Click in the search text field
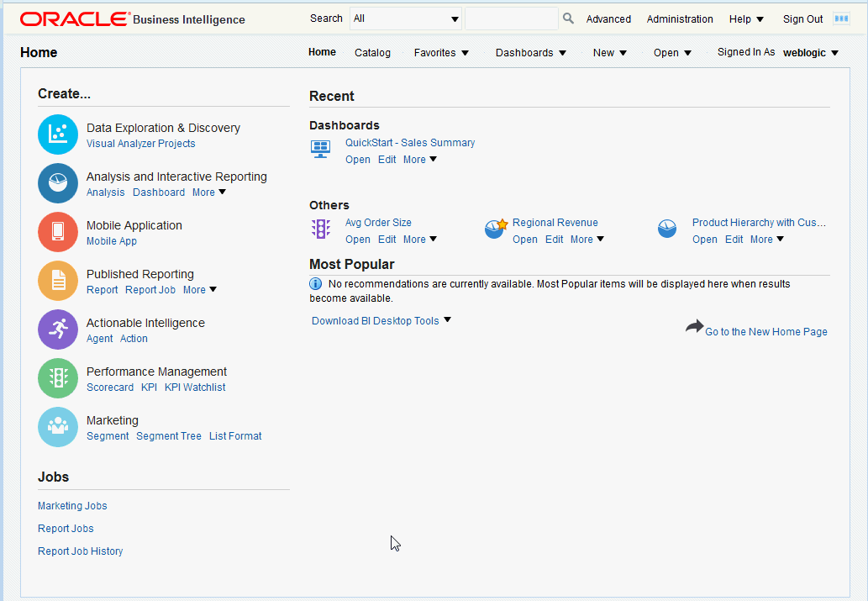Viewport: 868px width, 601px height. point(512,18)
